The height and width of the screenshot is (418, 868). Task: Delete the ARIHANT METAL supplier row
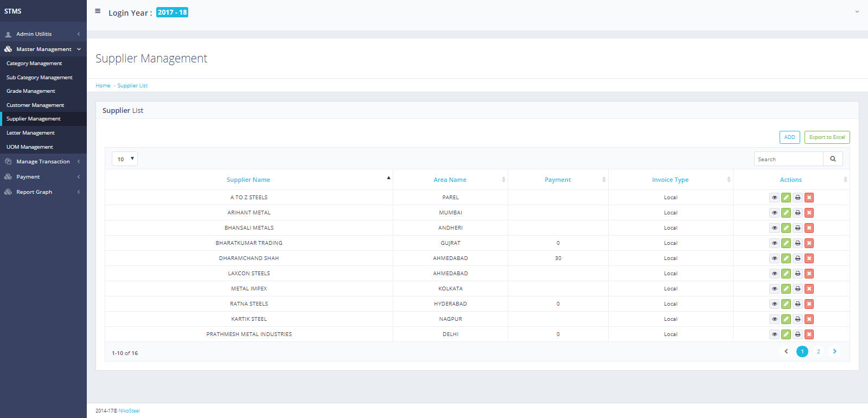tap(809, 213)
